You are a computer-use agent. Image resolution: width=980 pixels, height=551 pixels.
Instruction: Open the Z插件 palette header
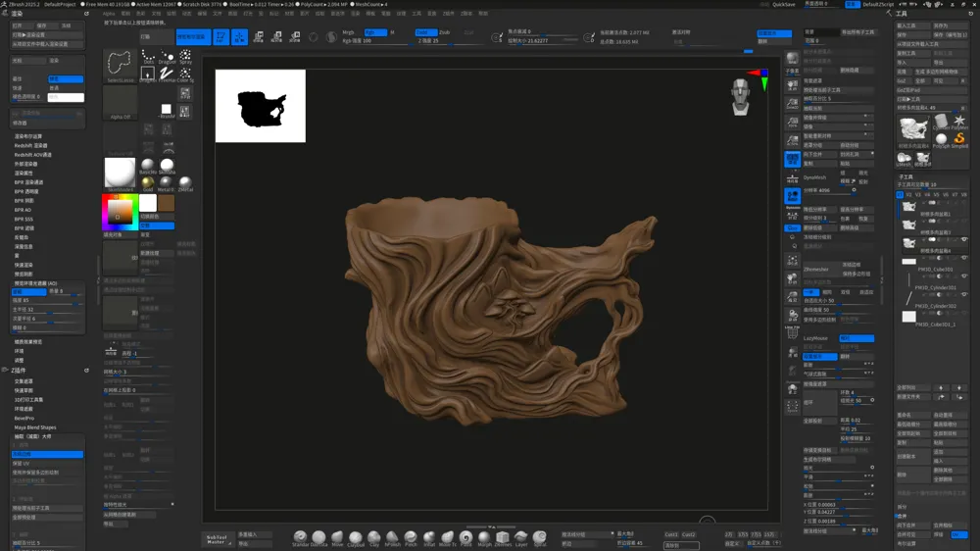[x=19, y=371]
